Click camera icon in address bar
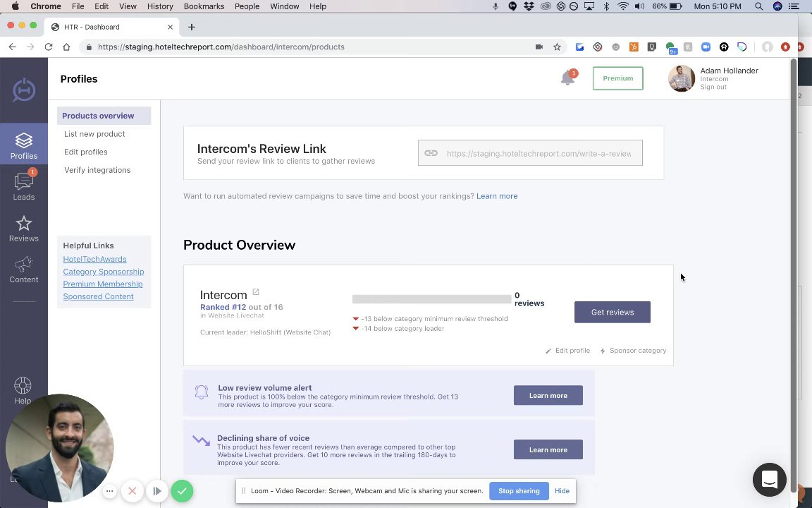 (x=539, y=47)
